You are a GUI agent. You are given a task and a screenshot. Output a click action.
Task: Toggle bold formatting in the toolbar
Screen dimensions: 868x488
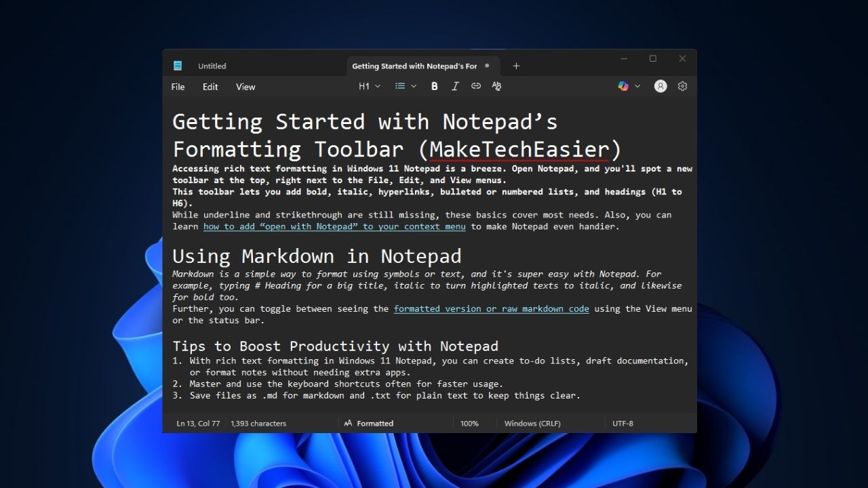[434, 86]
